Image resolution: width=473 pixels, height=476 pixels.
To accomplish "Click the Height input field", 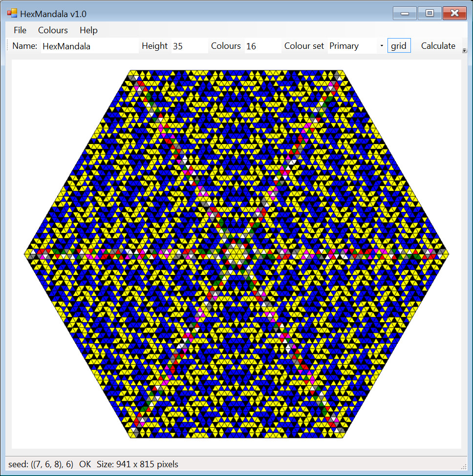I will pos(190,46).
